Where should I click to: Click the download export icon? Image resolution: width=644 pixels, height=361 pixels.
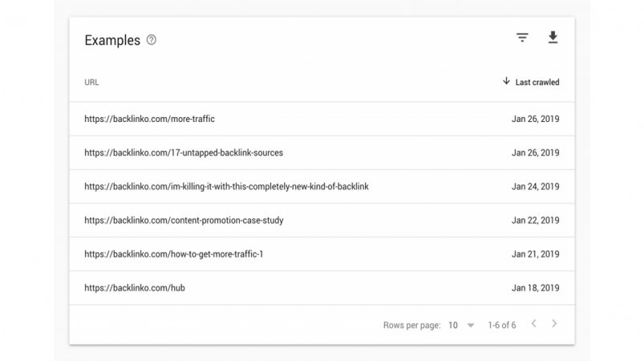coord(553,38)
